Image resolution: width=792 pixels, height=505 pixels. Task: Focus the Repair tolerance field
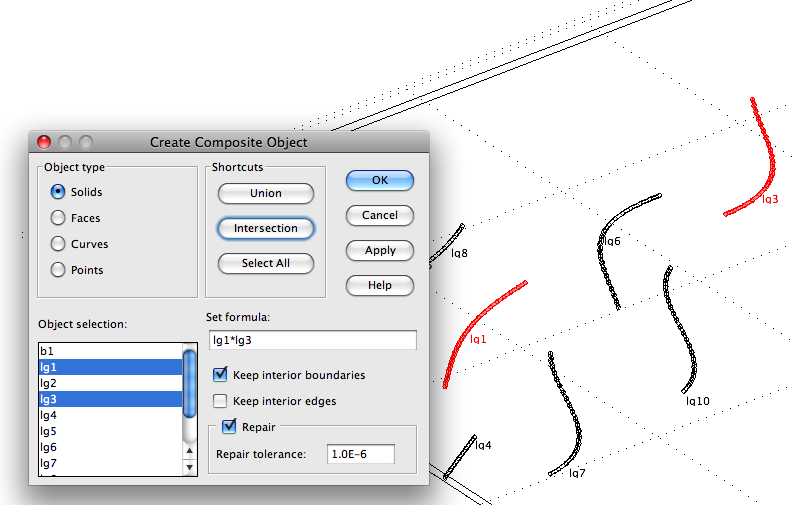point(361,454)
